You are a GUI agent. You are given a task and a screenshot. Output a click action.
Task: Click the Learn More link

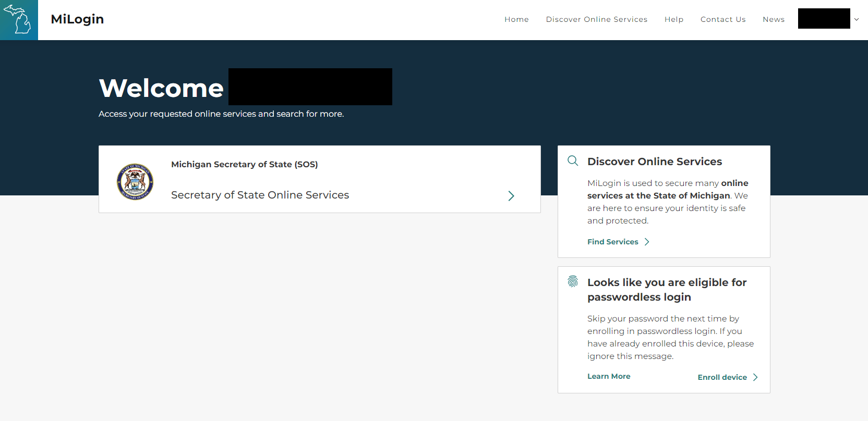coord(609,376)
